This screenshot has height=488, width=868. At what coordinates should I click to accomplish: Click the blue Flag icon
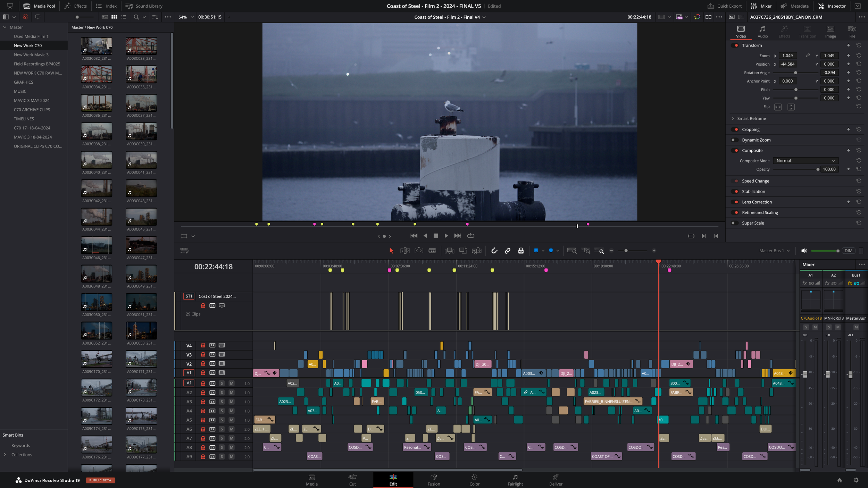click(x=536, y=250)
